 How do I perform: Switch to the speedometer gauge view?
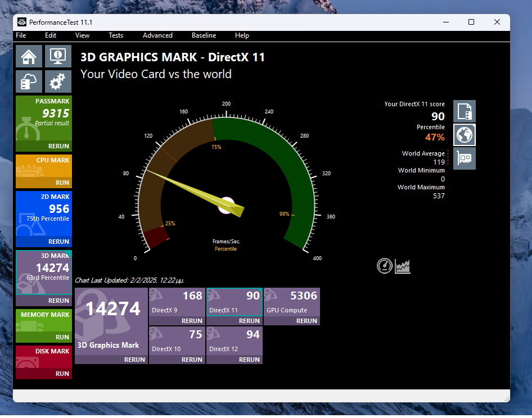[x=385, y=266]
